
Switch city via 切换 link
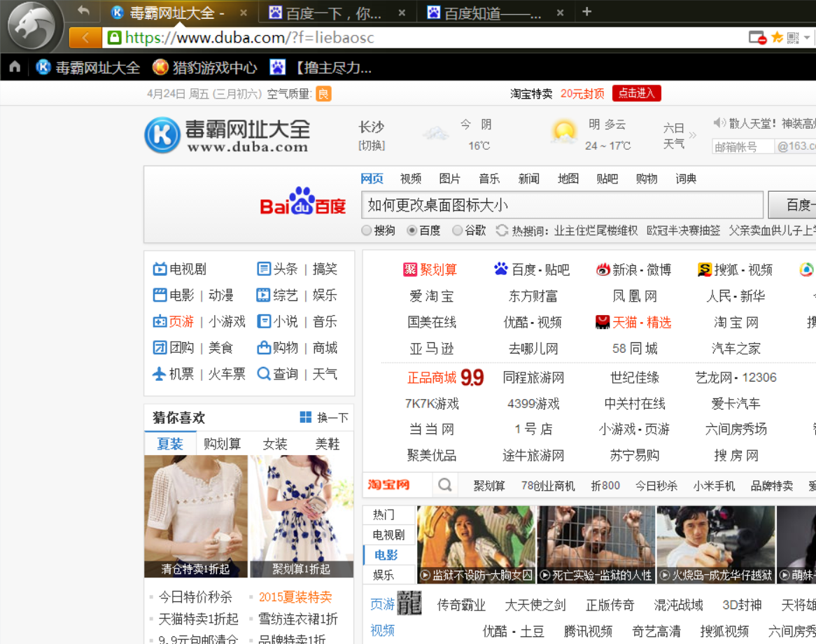[372, 146]
